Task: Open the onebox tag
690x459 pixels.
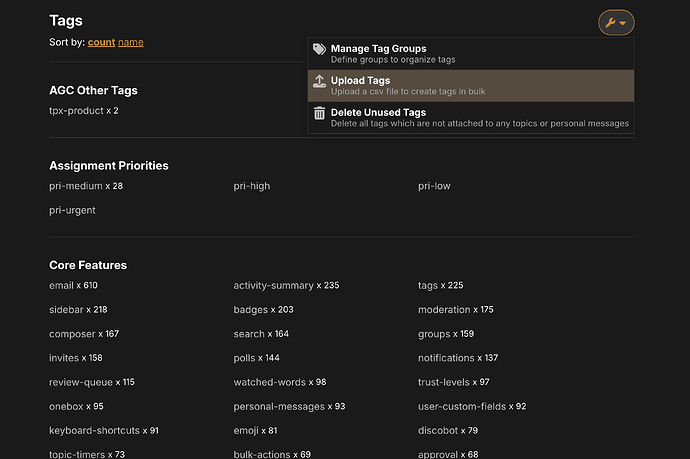Action: 66,407
